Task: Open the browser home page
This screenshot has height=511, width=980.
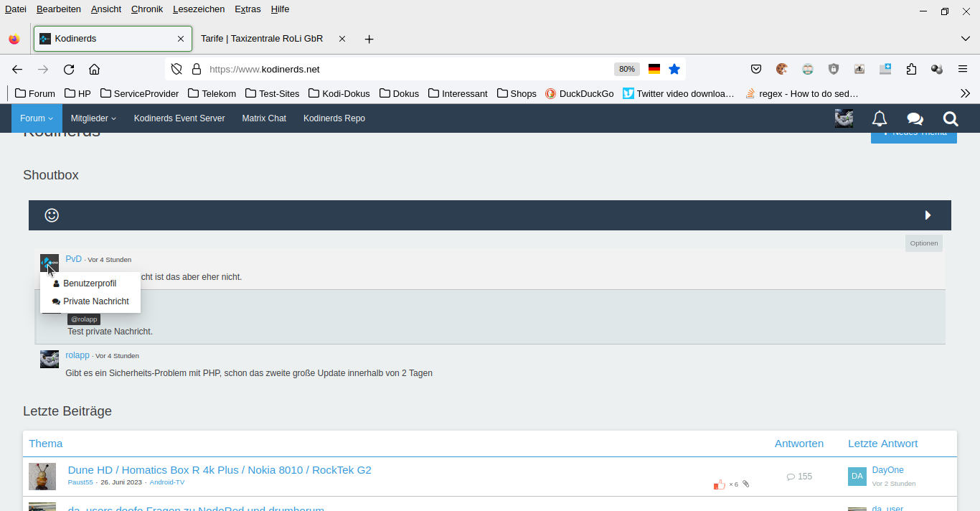Action: 94,70
